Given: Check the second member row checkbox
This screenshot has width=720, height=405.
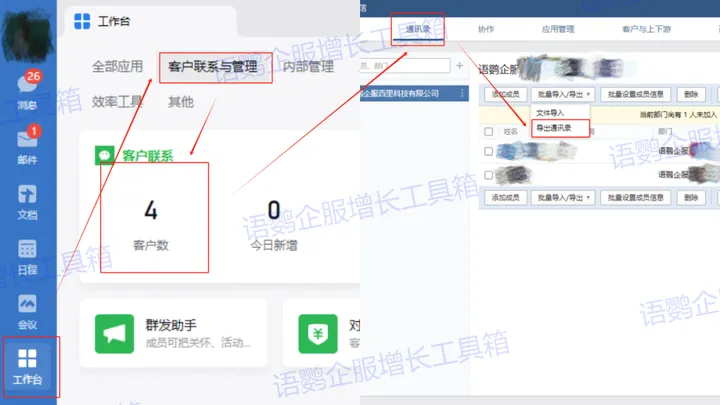Looking at the screenshot, I should [x=488, y=174].
